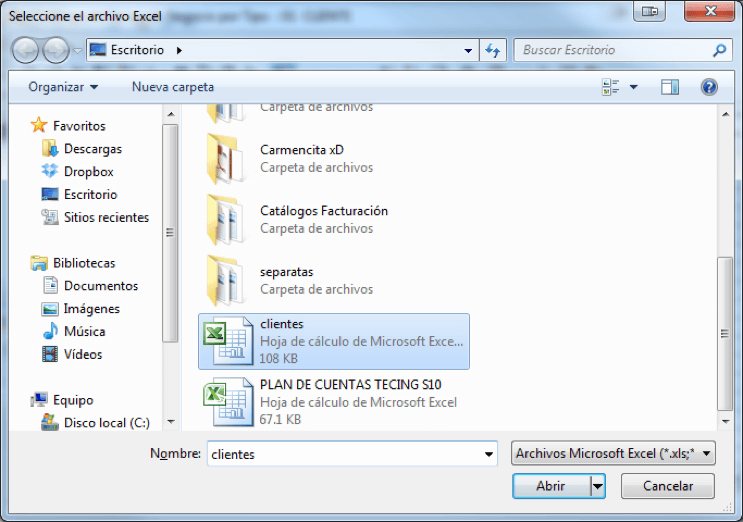Click the Cancelar button
Screen dimensions: 743x522
pos(668,486)
